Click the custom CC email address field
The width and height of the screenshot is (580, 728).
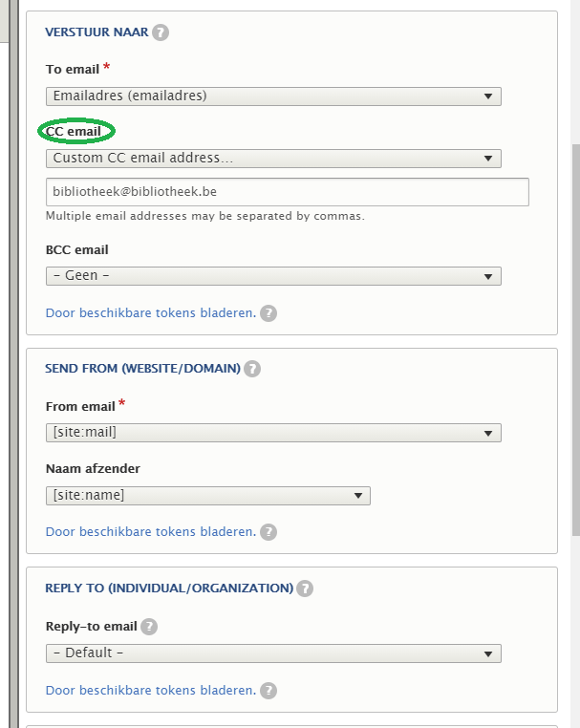click(287, 192)
